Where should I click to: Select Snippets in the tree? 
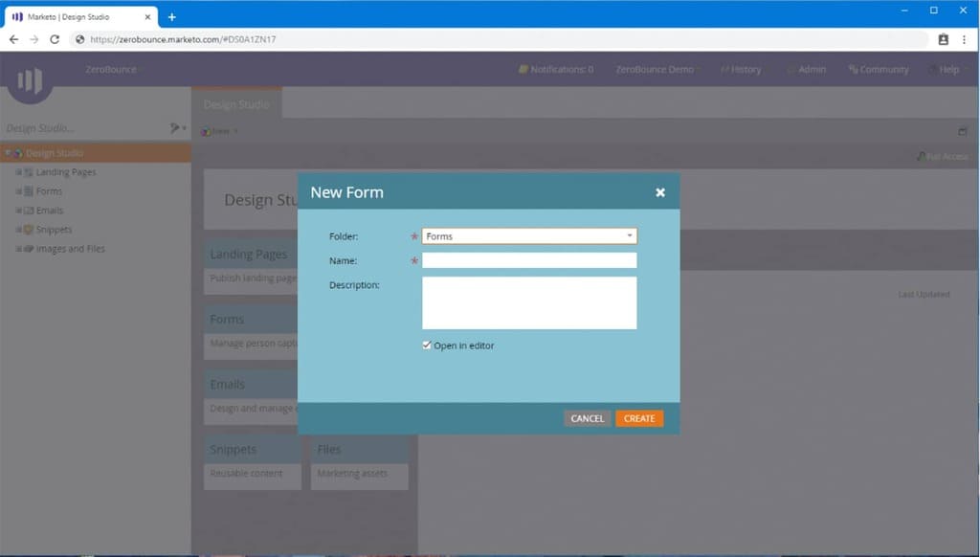tap(54, 230)
